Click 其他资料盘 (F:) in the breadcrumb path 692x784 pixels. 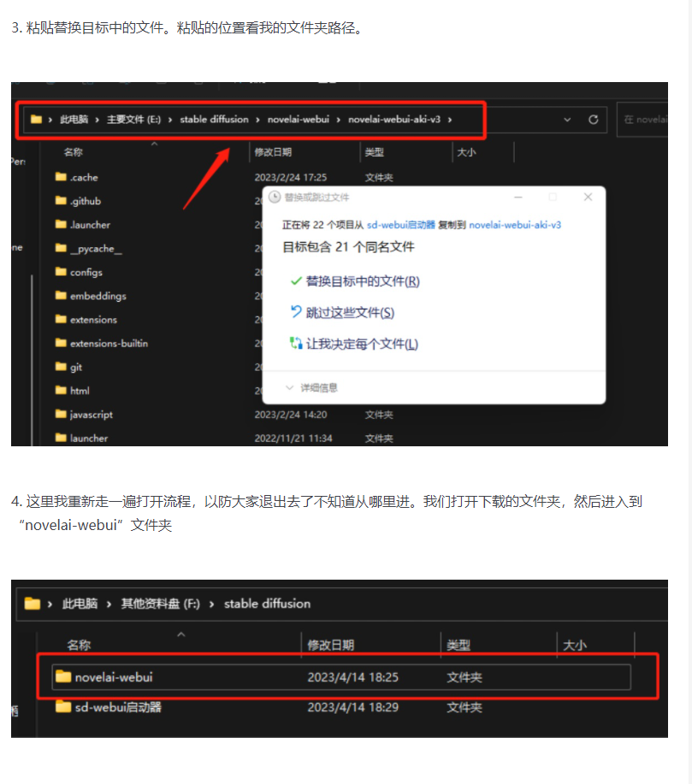click(160, 604)
